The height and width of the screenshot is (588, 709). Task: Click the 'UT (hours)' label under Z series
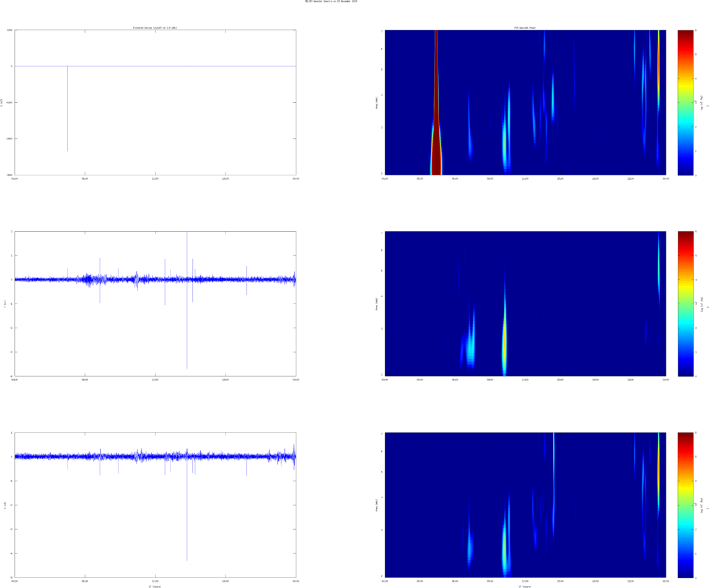155,586
